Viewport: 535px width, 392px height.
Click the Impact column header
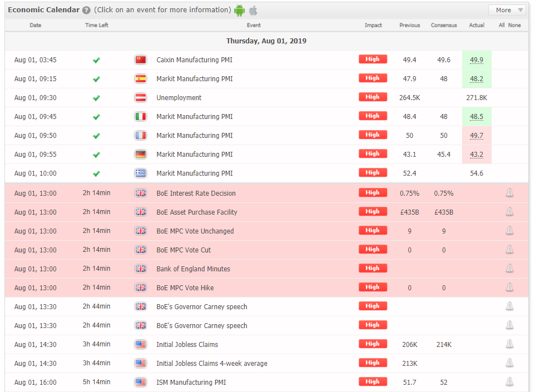coord(373,25)
